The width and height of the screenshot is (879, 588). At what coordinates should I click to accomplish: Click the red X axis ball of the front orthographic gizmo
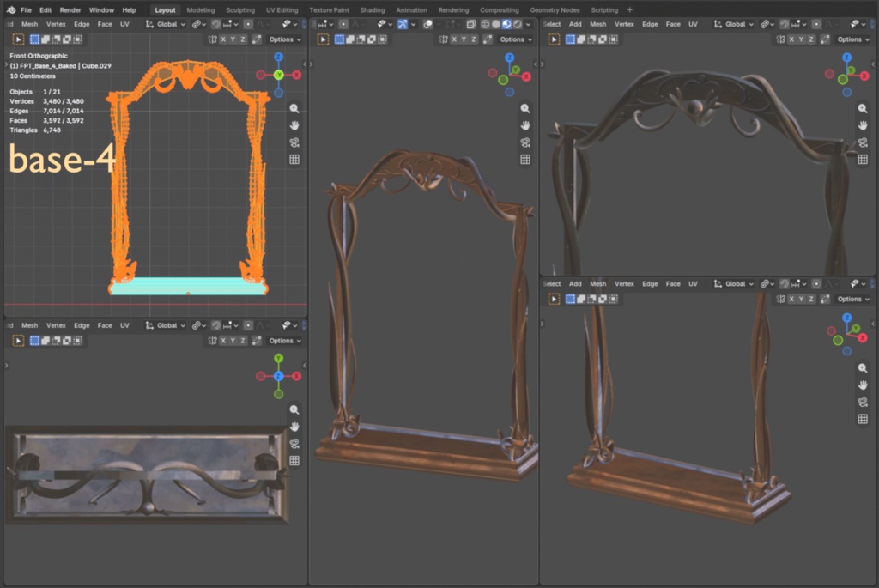point(296,76)
